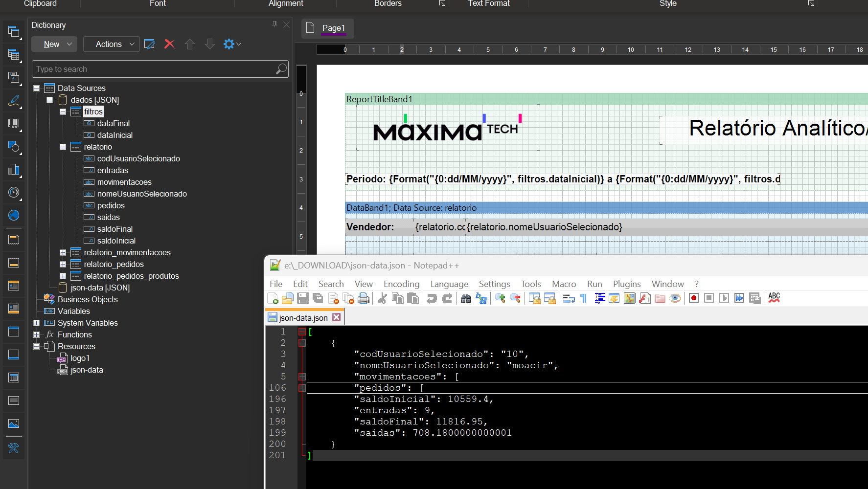The width and height of the screenshot is (868, 489).
Task: Open Search menu in Notepad++
Action: coord(331,284)
